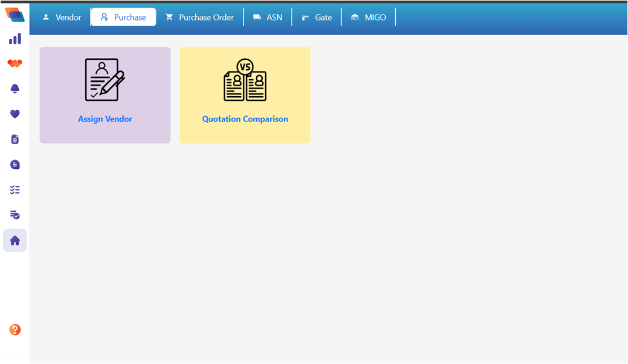Switch to the ASN tab
Viewport: 628px width, 364px height.
click(267, 17)
